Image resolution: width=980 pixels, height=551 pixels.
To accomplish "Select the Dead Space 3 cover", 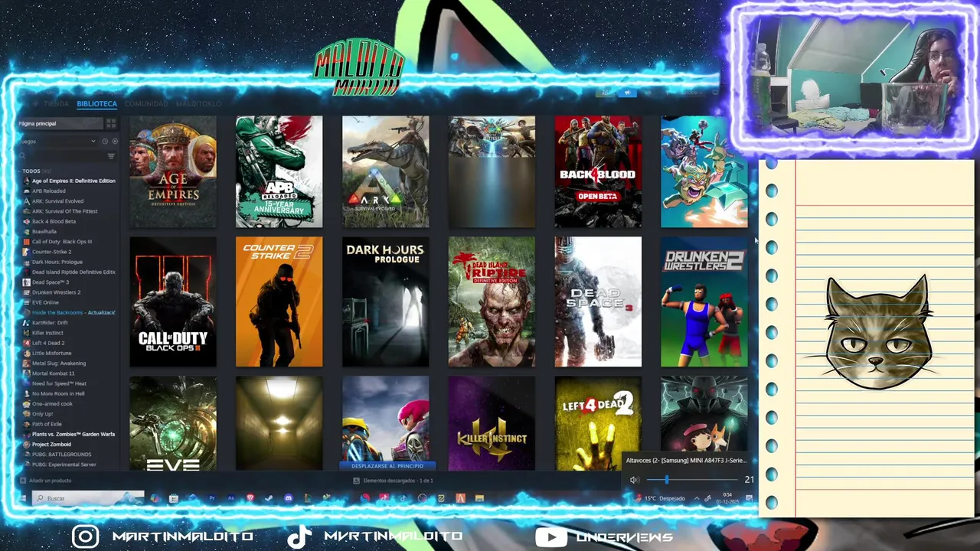I will [x=598, y=302].
